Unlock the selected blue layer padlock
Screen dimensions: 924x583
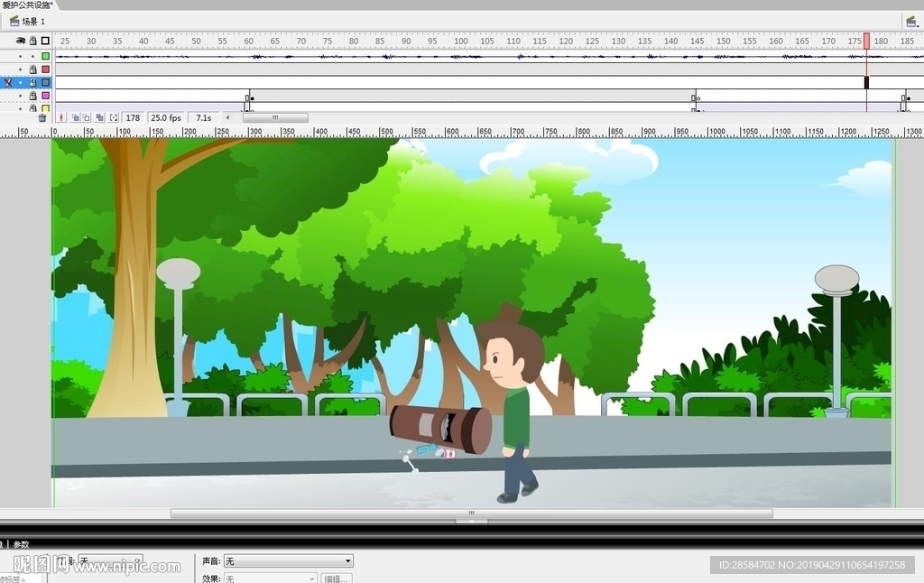tap(33, 82)
